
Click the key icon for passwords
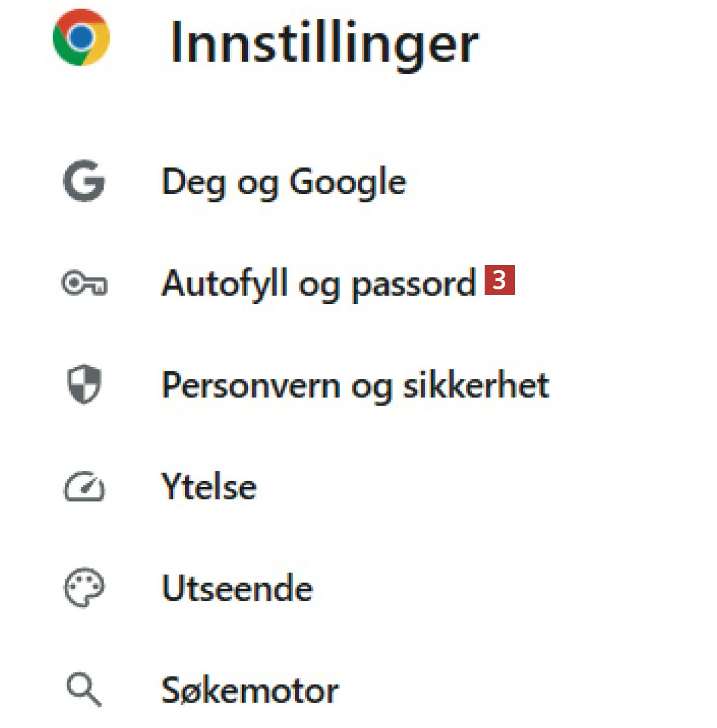click(x=84, y=283)
